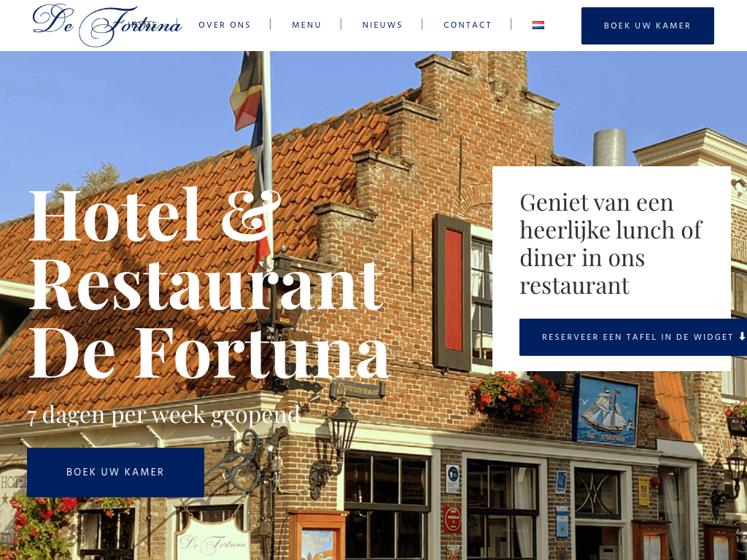Viewport: 747px width, 560px height.
Task: Click the sailing ship sign on the facade
Action: click(x=605, y=410)
